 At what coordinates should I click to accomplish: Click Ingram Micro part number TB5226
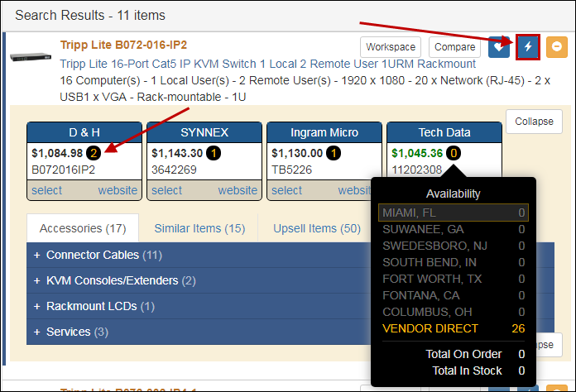291,170
